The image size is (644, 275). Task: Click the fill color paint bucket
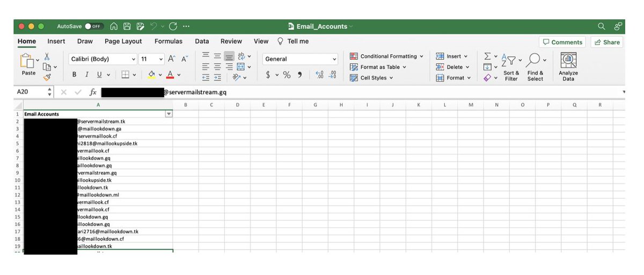pyautogui.click(x=152, y=75)
